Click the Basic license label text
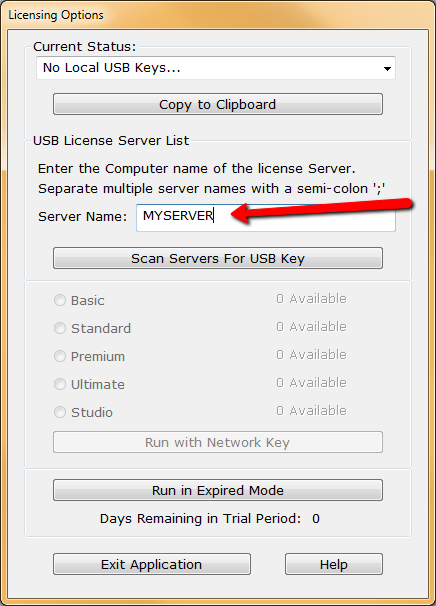This screenshot has width=436, height=606. pos(88,300)
